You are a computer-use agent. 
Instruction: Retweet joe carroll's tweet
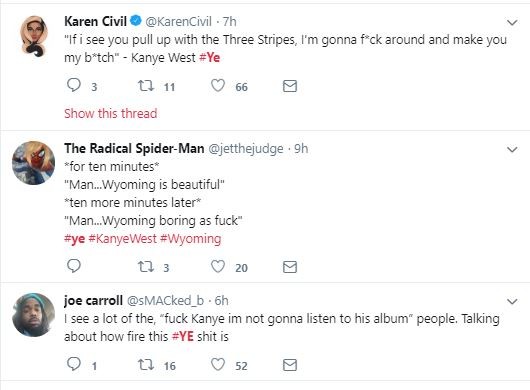[146, 365]
